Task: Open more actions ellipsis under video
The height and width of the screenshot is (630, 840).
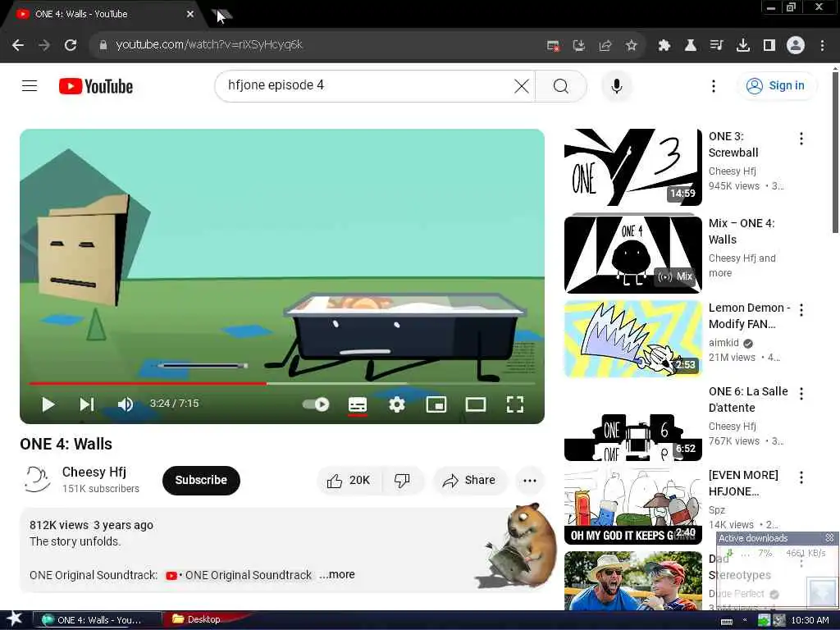Action: [x=529, y=480]
